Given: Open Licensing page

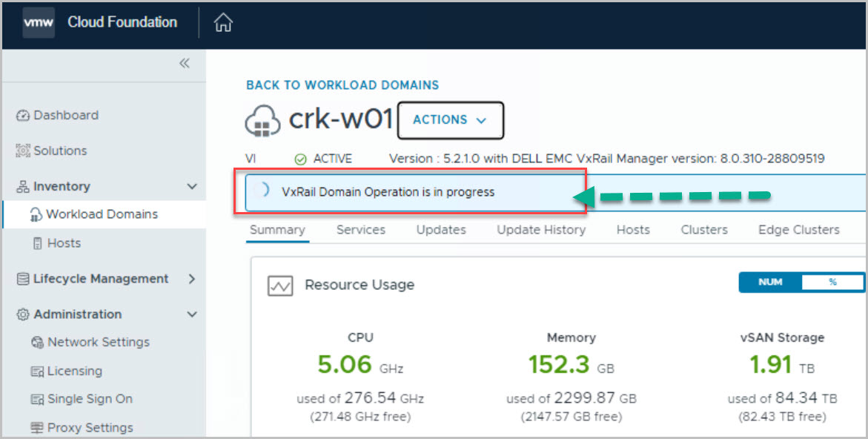Looking at the screenshot, I should coord(75,371).
